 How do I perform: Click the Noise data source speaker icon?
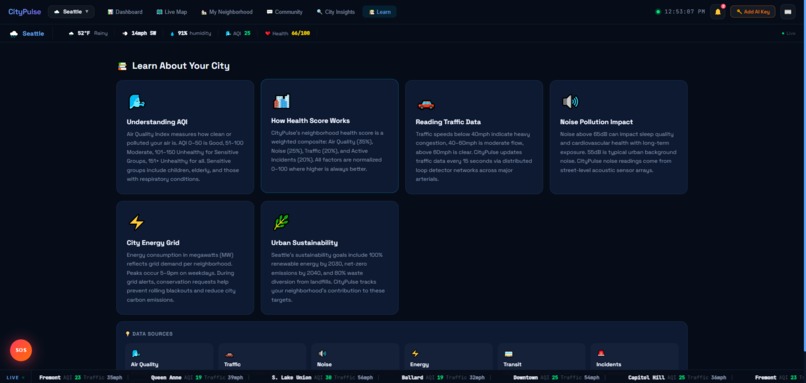322,354
